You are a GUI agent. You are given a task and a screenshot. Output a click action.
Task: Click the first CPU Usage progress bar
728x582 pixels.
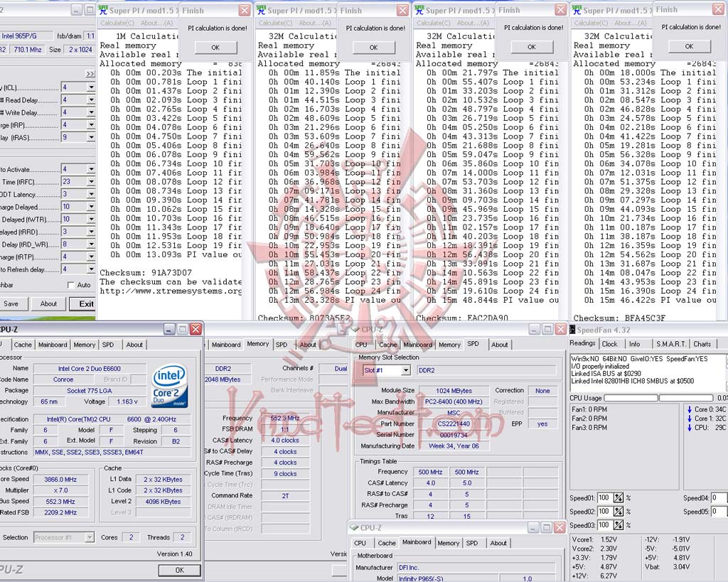pyautogui.click(x=631, y=398)
